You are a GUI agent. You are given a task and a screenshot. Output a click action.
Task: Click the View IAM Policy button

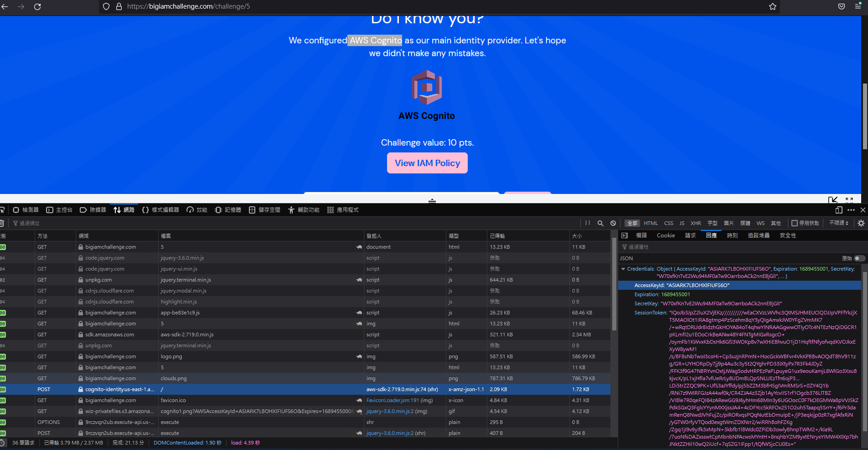[427, 163]
